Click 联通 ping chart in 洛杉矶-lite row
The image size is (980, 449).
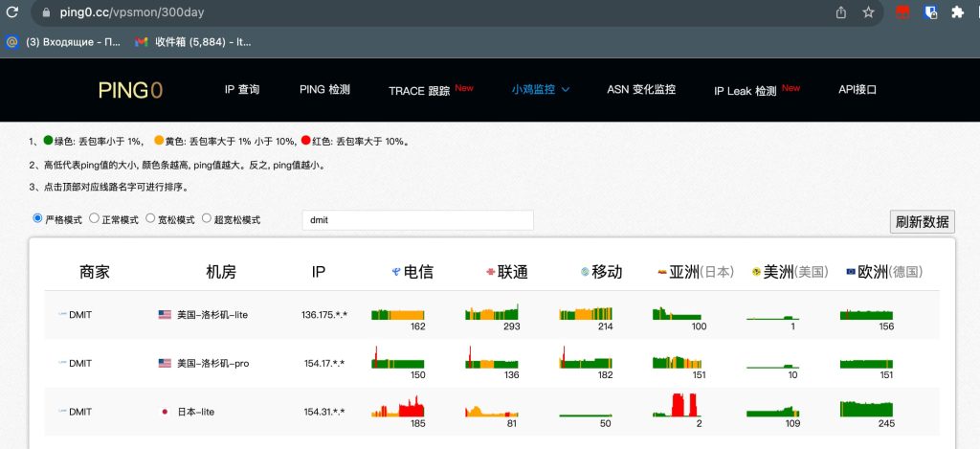(492, 312)
